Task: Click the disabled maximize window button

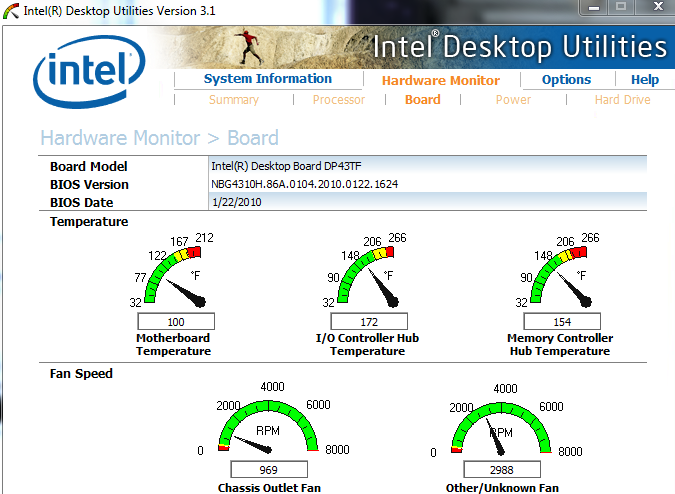Action: coord(621,7)
